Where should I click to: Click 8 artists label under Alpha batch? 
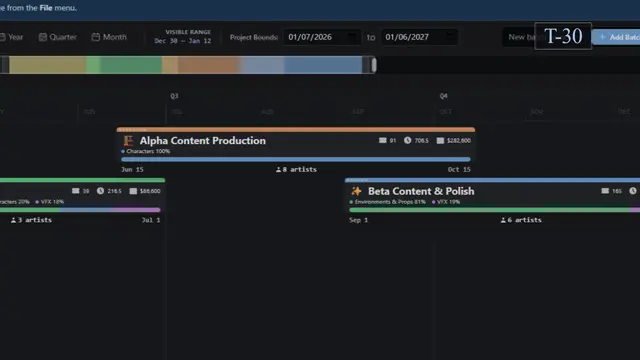coord(296,169)
